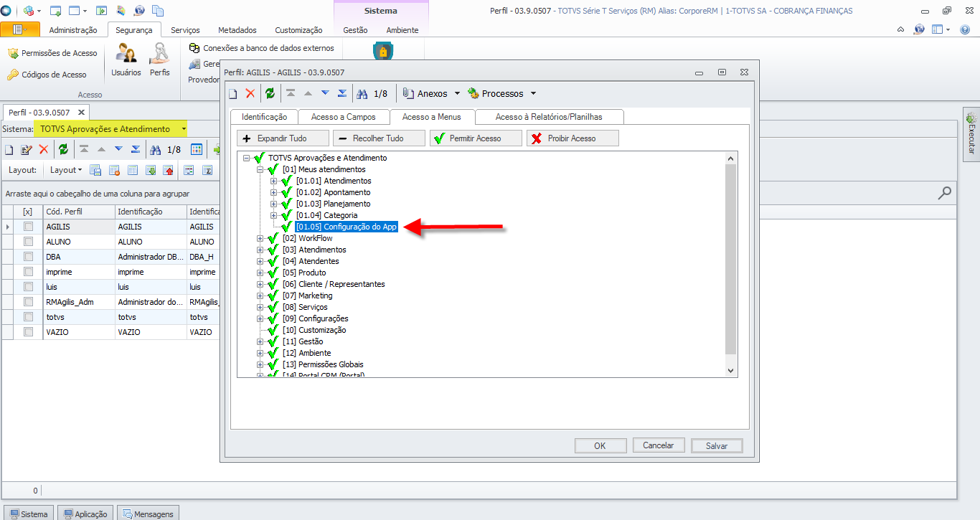
Task: Open Permissões de Acesso in the ribbon
Action: 52,53
